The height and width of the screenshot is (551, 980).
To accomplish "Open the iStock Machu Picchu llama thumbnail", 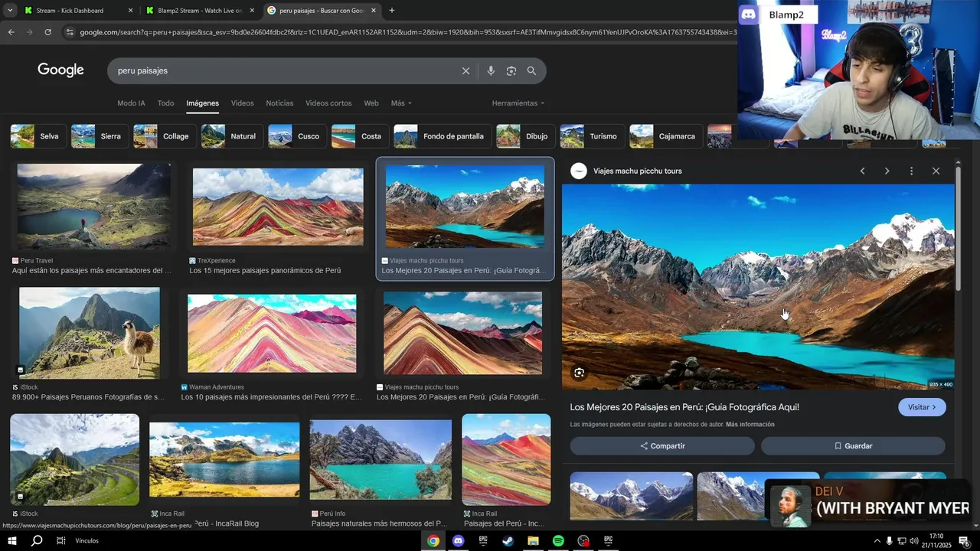I will [90, 333].
